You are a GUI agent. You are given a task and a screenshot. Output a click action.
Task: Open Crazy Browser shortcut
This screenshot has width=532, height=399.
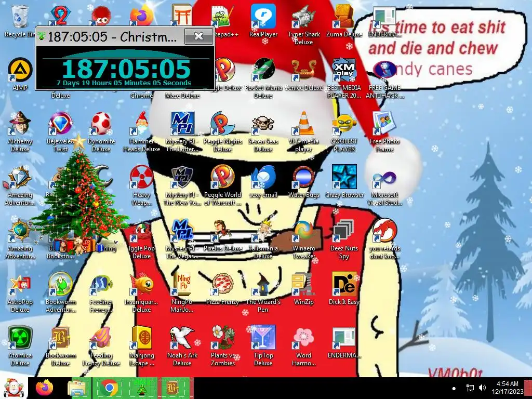pos(344,182)
